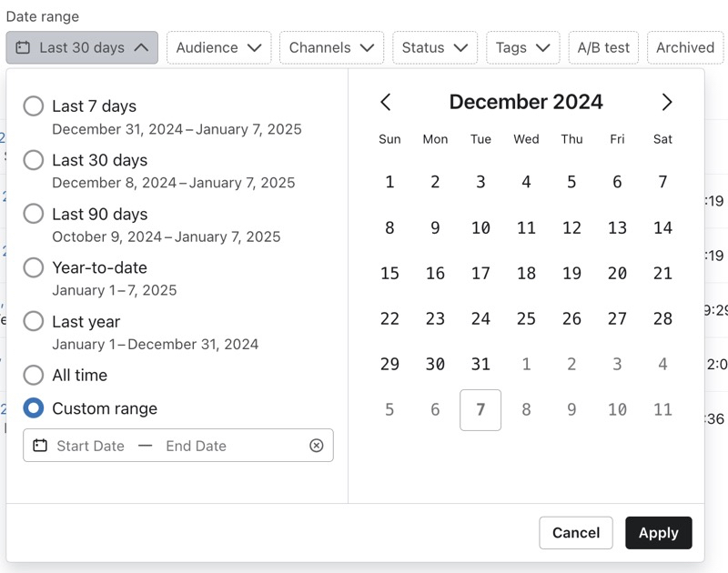Expand the A/B test filter

[603, 47]
